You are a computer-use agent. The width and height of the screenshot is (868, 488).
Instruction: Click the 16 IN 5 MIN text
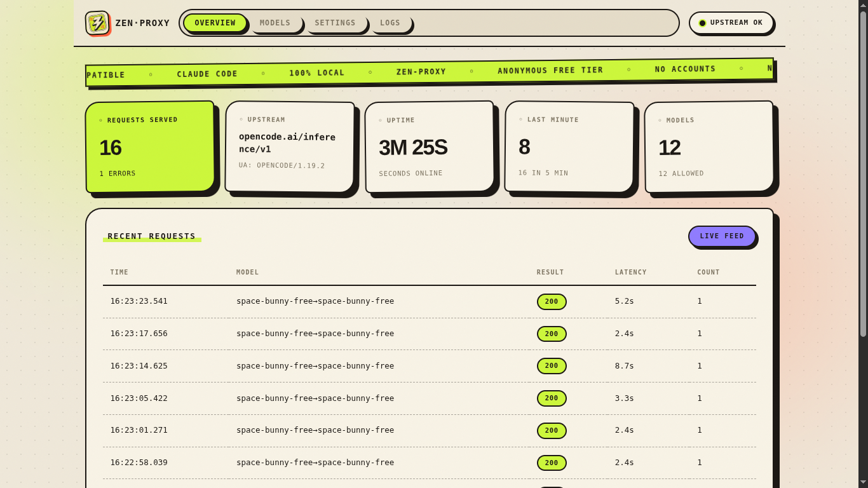(x=543, y=173)
